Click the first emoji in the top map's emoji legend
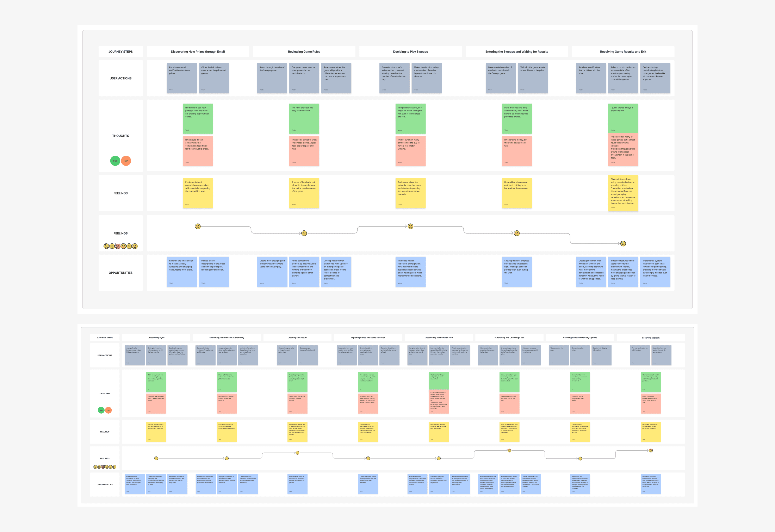The height and width of the screenshot is (532, 775). tap(106, 246)
